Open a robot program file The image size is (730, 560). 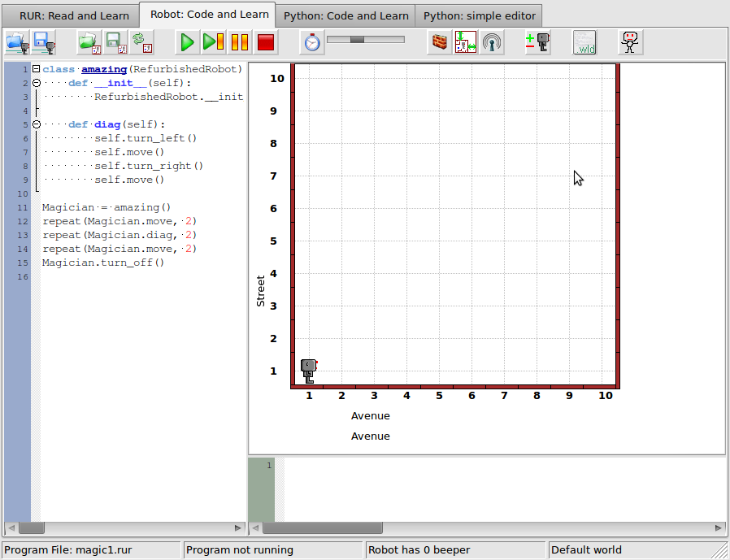tap(17, 42)
